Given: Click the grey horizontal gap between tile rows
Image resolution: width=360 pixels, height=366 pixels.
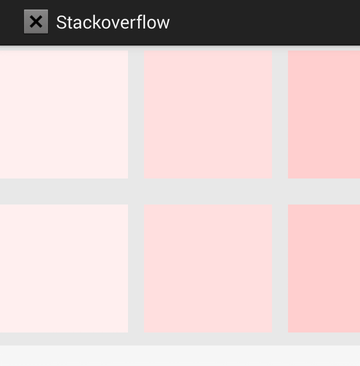Looking at the screenshot, I should (x=180, y=191).
